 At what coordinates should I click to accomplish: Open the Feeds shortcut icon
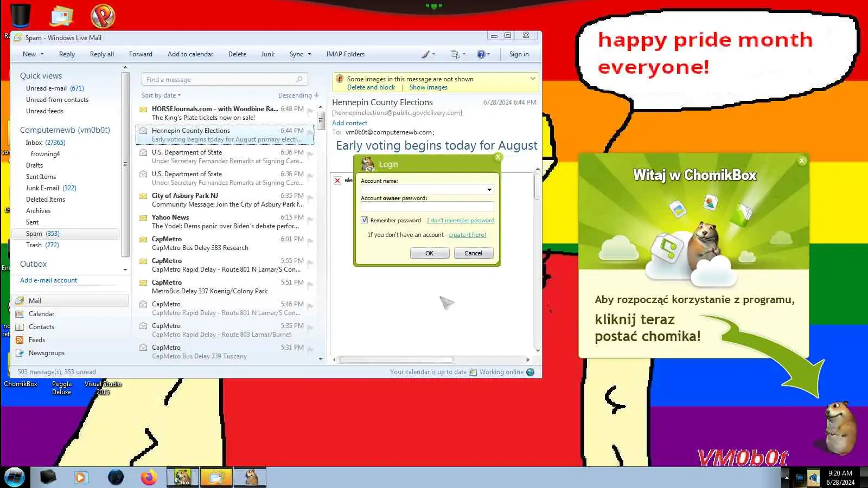click(x=20, y=340)
